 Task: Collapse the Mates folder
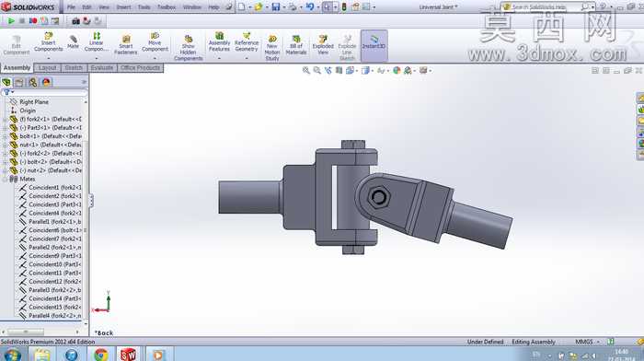pyautogui.click(x=5, y=180)
